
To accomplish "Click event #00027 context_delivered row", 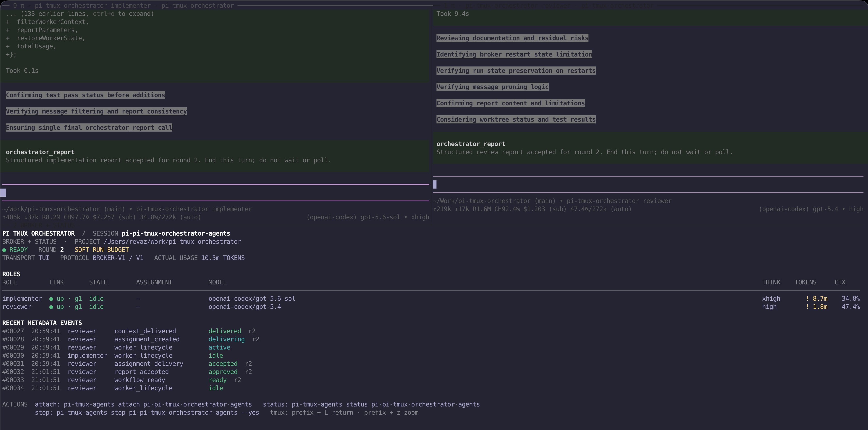I will 129,331.
